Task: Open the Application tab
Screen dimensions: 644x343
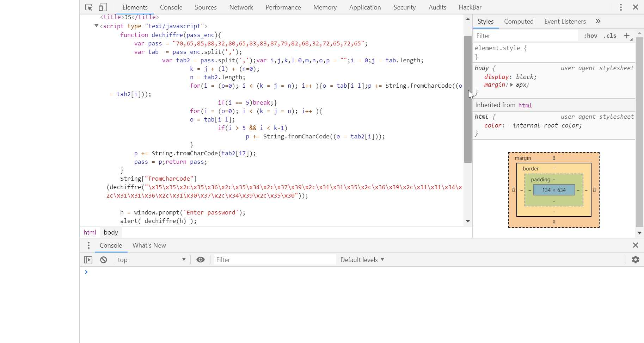Action: [365, 7]
